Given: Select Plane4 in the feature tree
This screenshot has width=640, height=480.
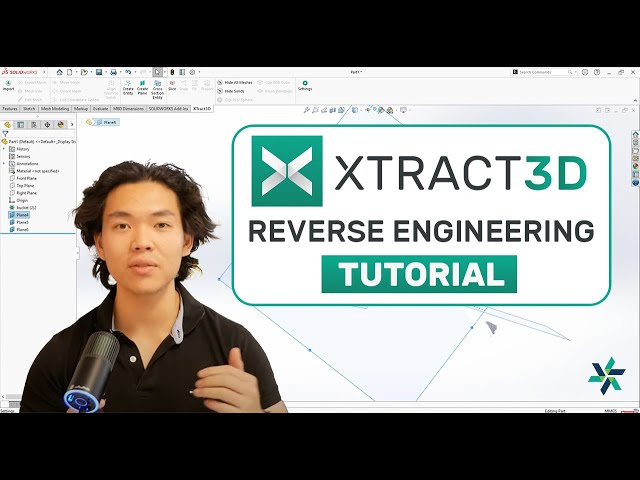Looking at the screenshot, I should tap(19, 215).
